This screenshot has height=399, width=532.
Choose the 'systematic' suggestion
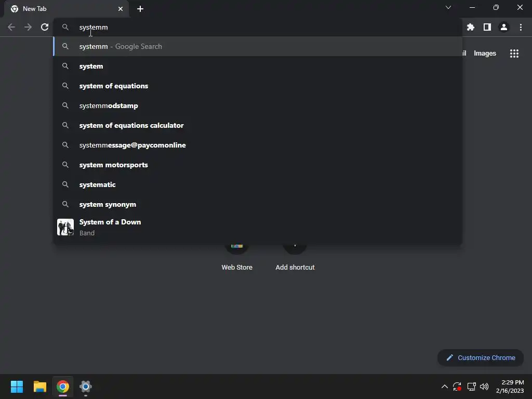coord(258,184)
